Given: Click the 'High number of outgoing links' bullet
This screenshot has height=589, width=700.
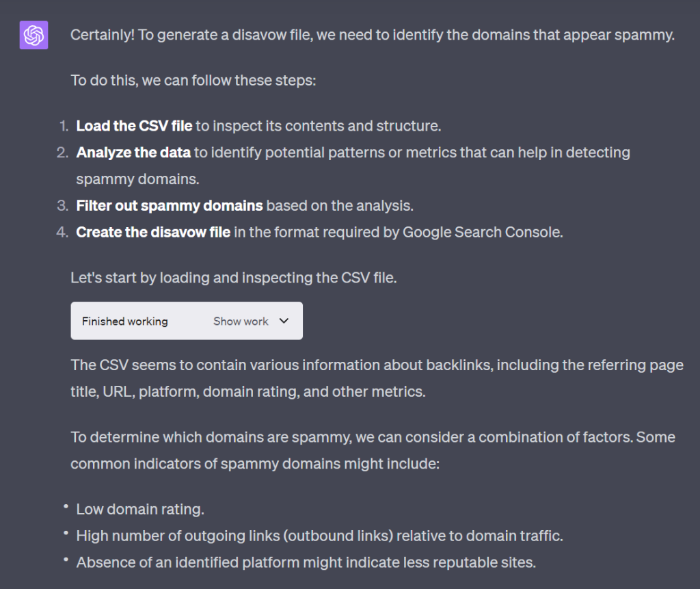Looking at the screenshot, I should coord(320,536).
